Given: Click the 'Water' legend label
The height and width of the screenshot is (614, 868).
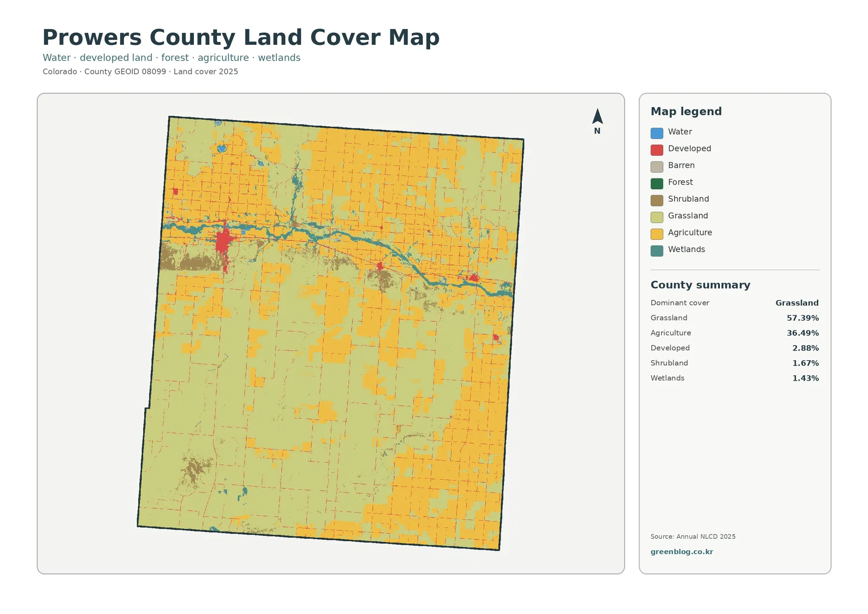Looking at the screenshot, I should click(x=680, y=132).
